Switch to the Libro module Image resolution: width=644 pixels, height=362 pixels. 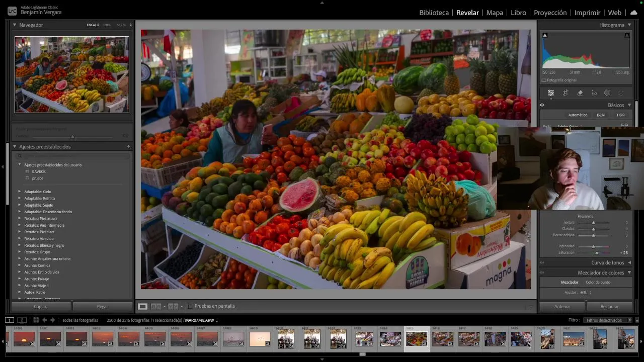(x=518, y=13)
